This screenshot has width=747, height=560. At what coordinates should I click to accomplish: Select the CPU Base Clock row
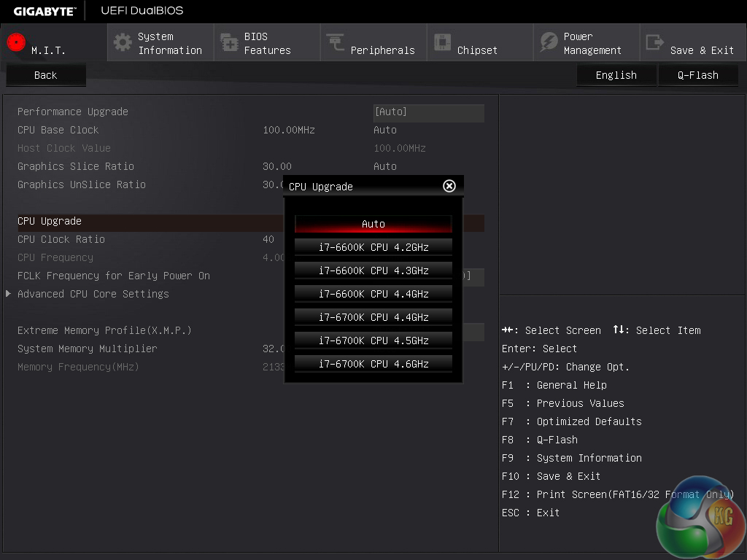(x=58, y=130)
